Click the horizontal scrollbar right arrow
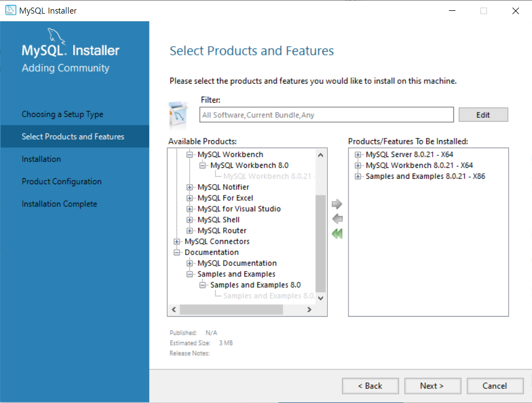 309,309
